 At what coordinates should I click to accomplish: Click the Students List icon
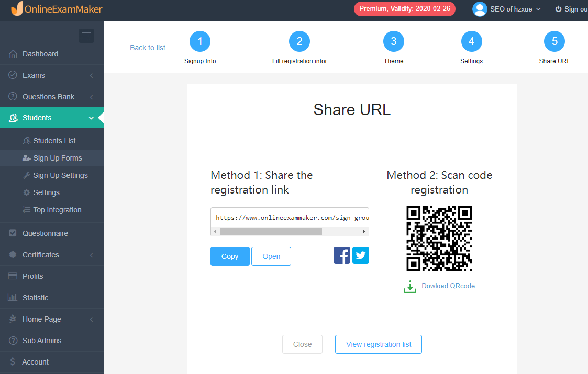point(27,141)
